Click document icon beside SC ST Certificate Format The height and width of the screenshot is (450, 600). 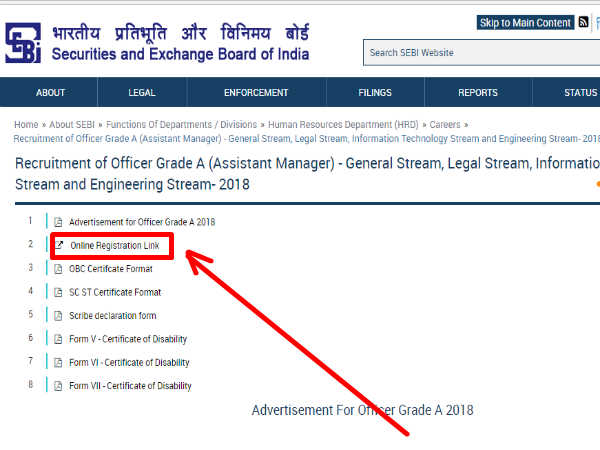point(58,292)
